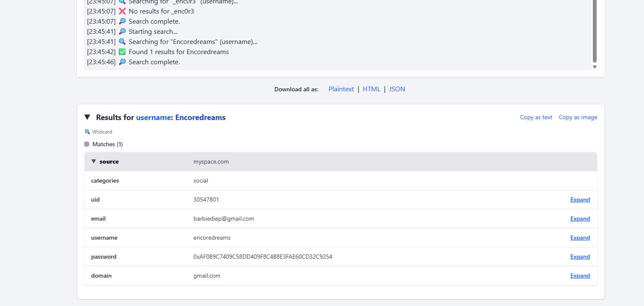644x306 pixels.
Task: Collapse the Results for username section triangle
Action: click(x=87, y=117)
